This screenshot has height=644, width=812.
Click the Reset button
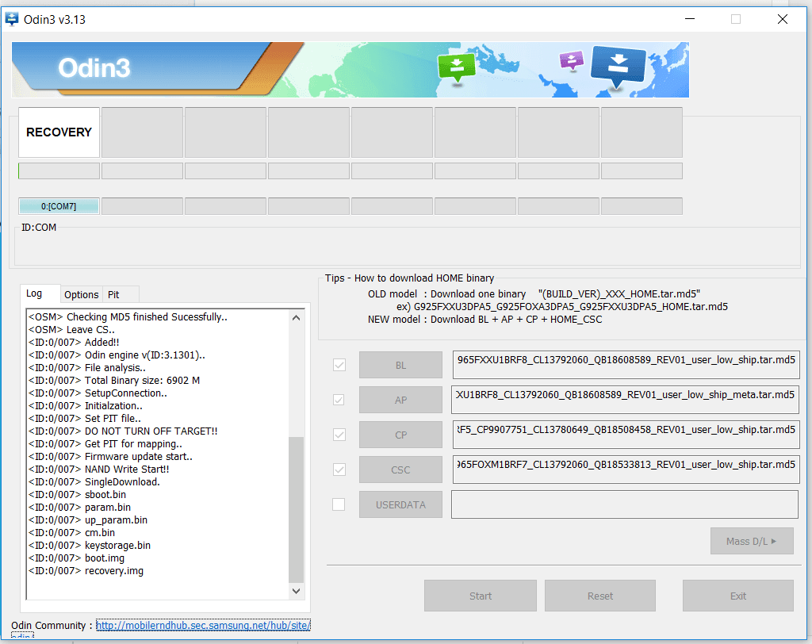pos(600,596)
